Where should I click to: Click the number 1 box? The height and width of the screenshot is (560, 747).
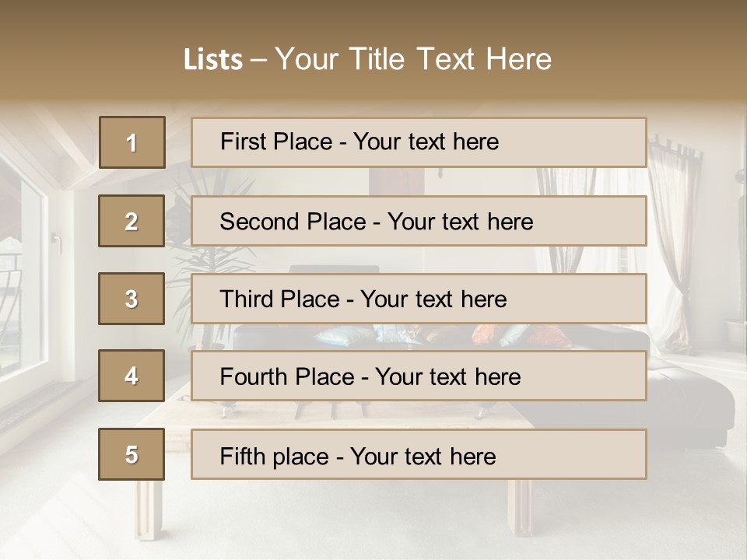132,142
